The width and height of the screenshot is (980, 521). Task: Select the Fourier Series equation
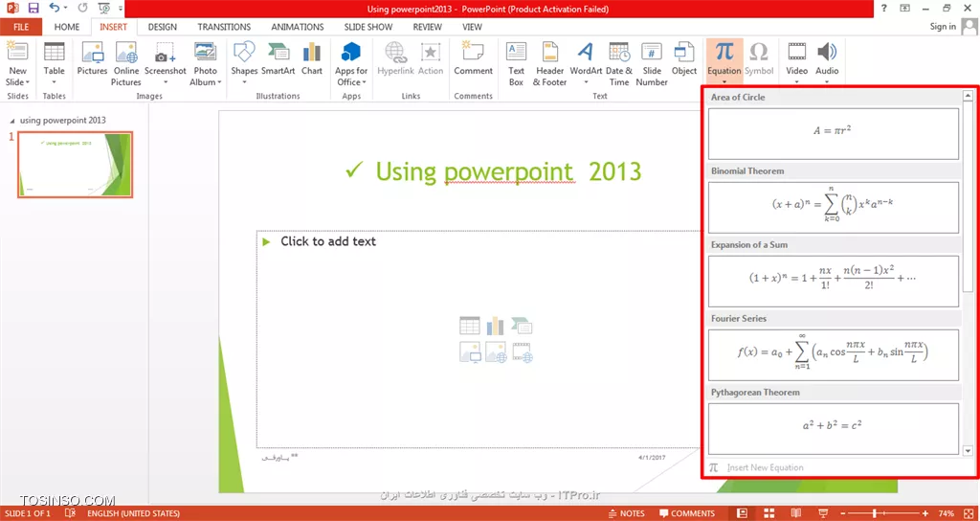click(x=834, y=355)
